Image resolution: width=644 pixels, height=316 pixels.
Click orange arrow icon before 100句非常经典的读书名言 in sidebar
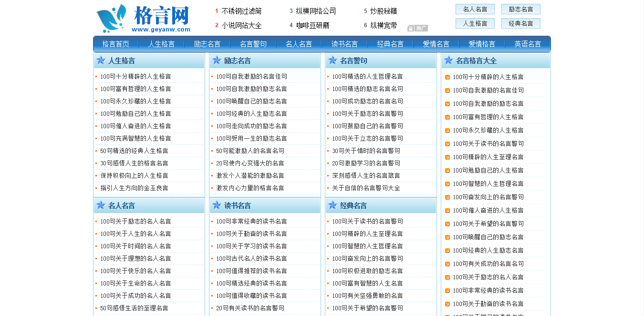click(x=447, y=291)
